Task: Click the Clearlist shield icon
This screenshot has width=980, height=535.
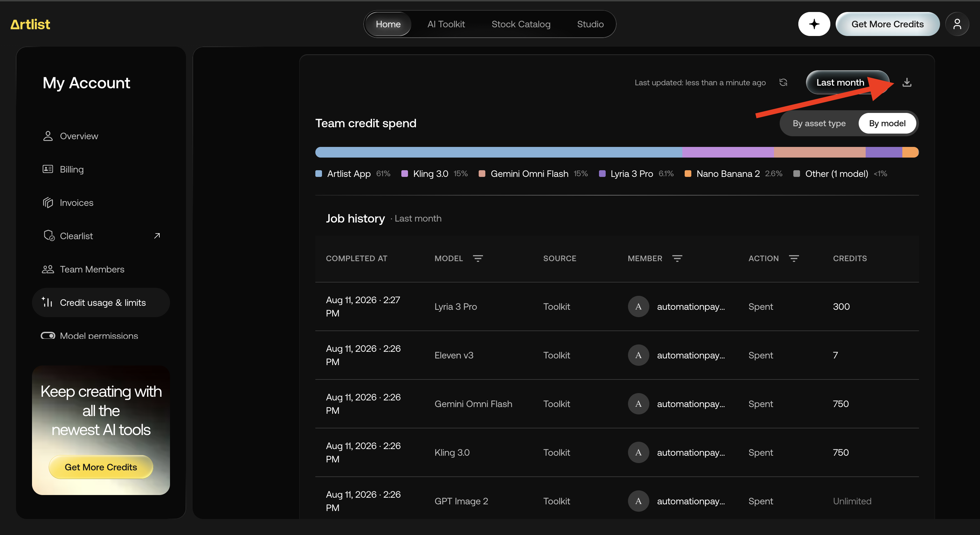Action: [49, 236]
